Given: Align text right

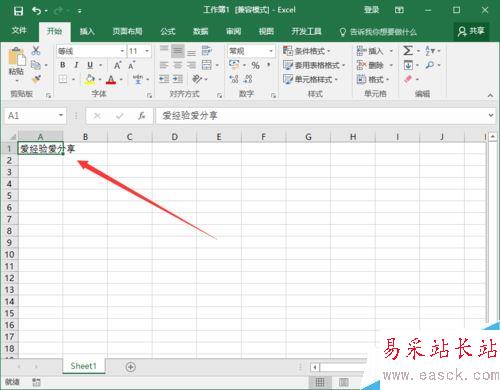Looking at the screenshot, I should click(191, 65).
